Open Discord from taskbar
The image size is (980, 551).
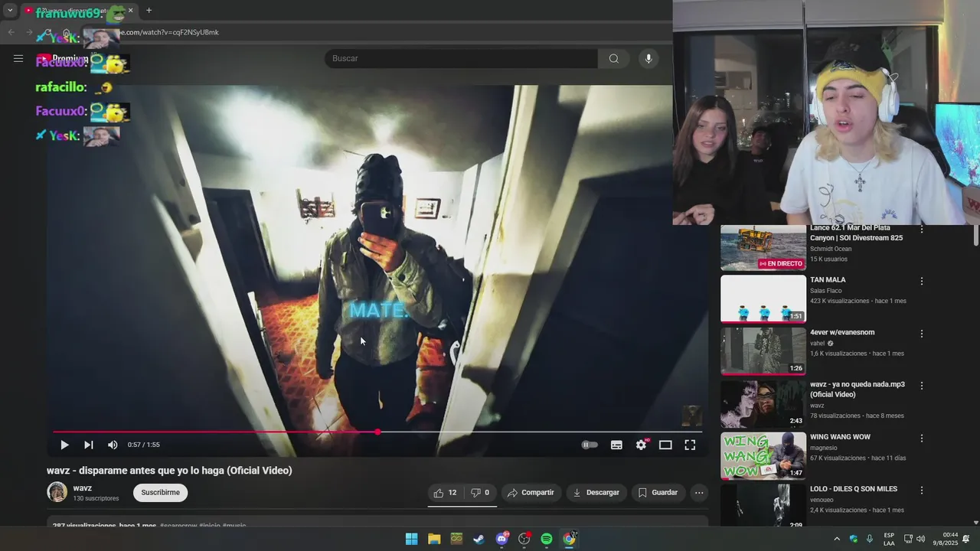pyautogui.click(x=501, y=539)
